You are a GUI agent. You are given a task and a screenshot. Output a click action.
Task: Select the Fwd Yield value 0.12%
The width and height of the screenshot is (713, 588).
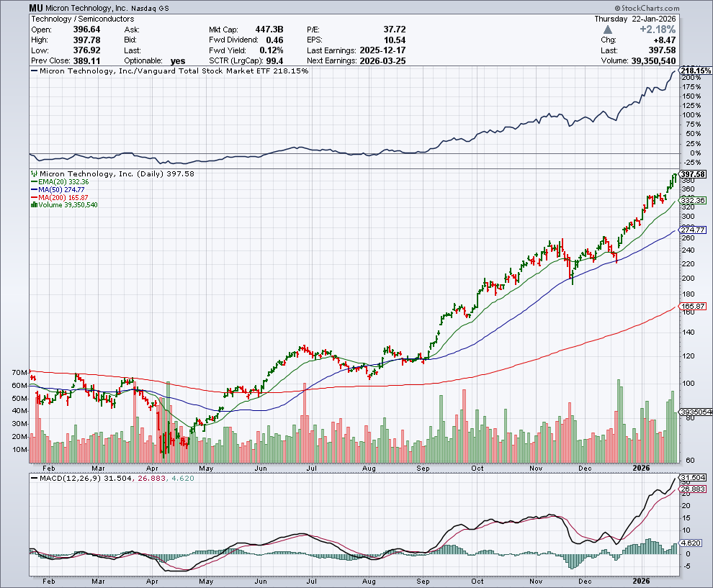pos(272,50)
